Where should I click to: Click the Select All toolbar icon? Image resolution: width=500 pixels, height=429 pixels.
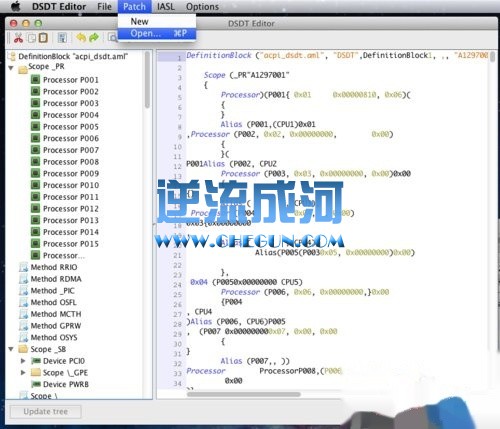point(62,38)
